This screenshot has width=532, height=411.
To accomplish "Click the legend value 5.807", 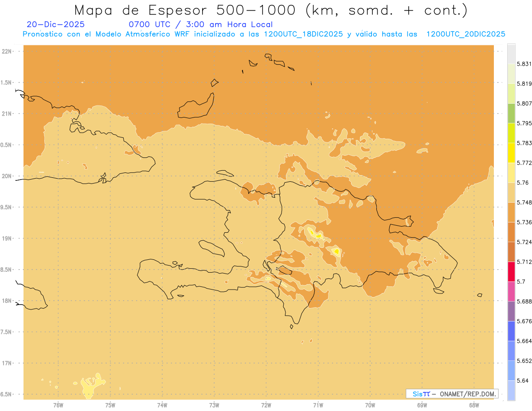I will (524, 103).
